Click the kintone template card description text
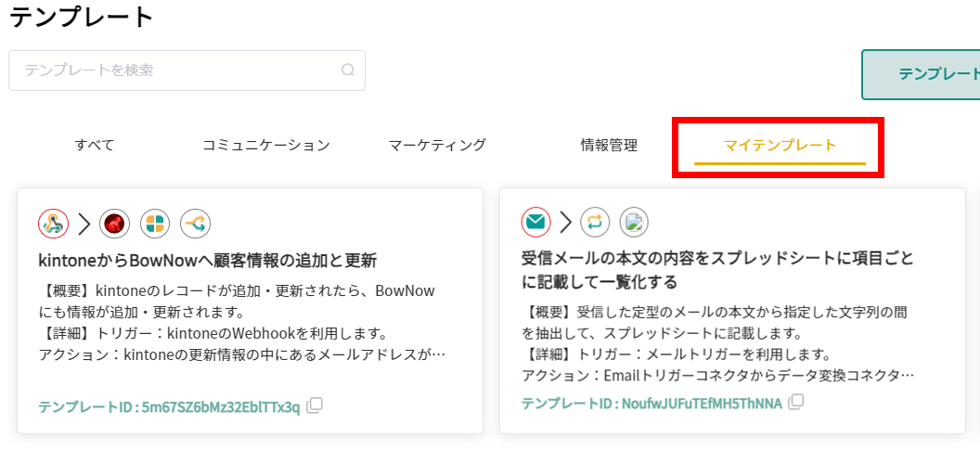The height and width of the screenshot is (476, 980). pyautogui.click(x=241, y=322)
